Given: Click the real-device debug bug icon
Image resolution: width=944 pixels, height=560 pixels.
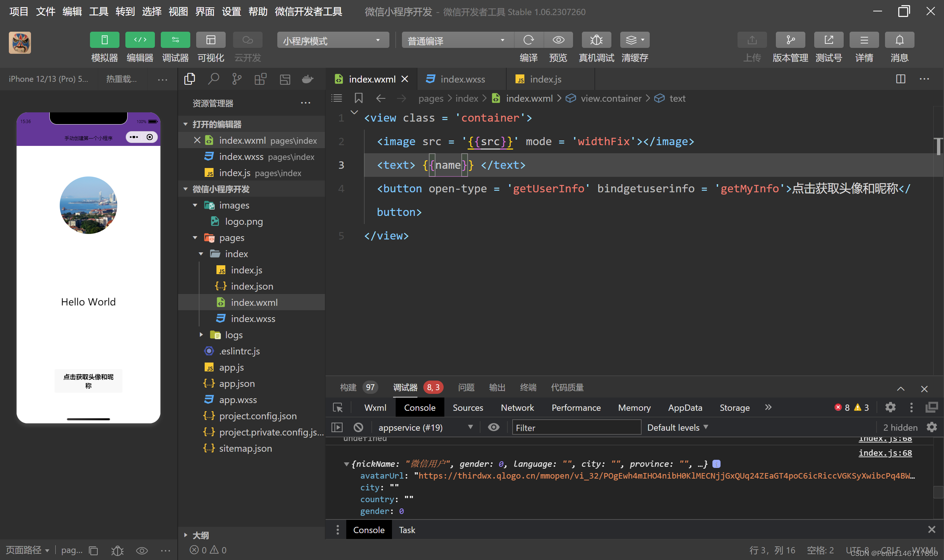Looking at the screenshot, I should click(596, 40).
